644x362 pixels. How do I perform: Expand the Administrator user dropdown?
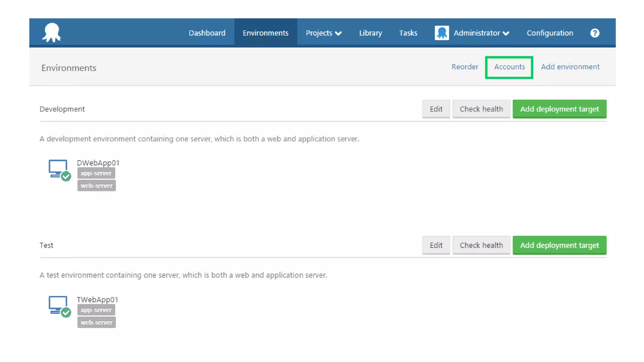pyautogui.click(x=481, y=33)
